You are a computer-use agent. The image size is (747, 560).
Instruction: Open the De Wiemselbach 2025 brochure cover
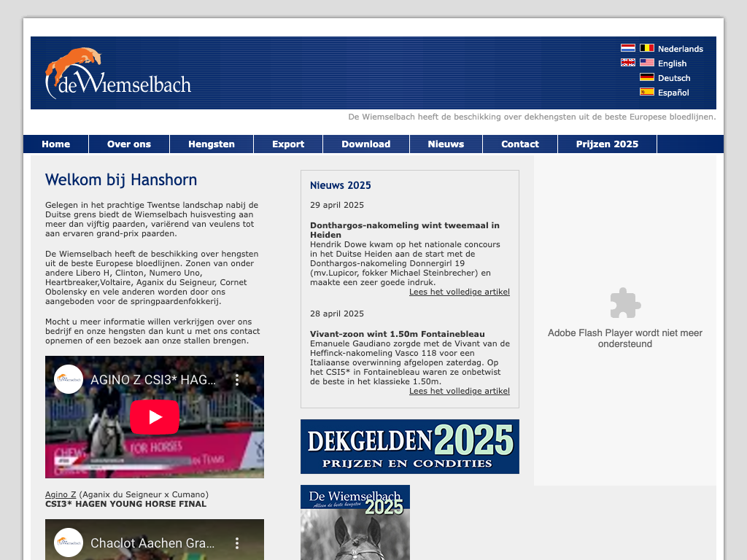(x=355, y=523)
